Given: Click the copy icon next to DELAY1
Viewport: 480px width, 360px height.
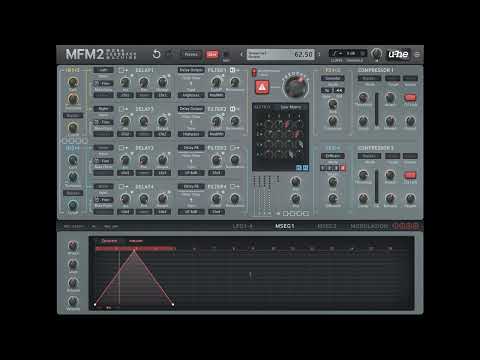Looking at the screenshot, I should tap(123, 70).
